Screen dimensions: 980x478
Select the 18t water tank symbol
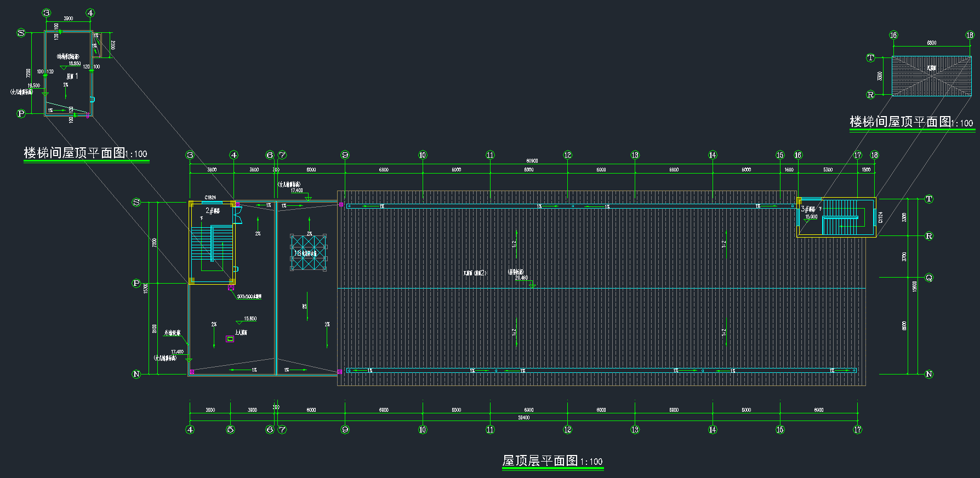tap(308, 252)
